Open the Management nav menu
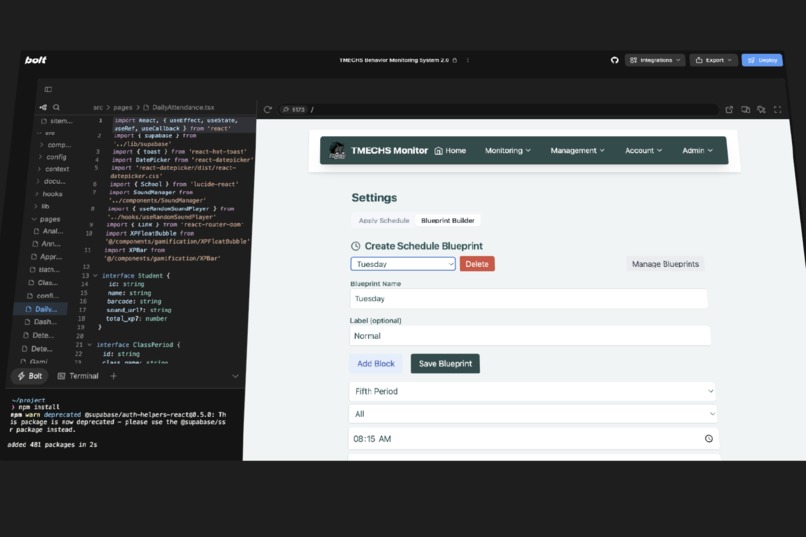806x537 pixels. pyautogui.click(x=577, y=151)
